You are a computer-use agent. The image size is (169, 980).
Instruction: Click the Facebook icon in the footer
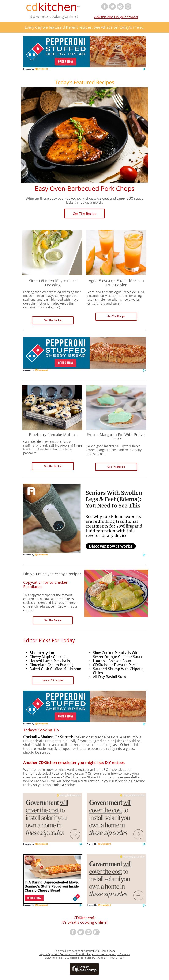click(73, 932)
